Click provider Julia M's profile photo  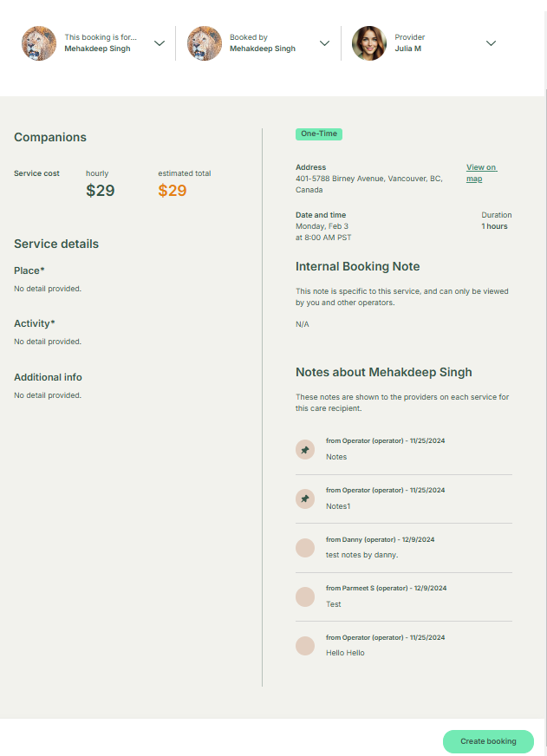(369, 43)
